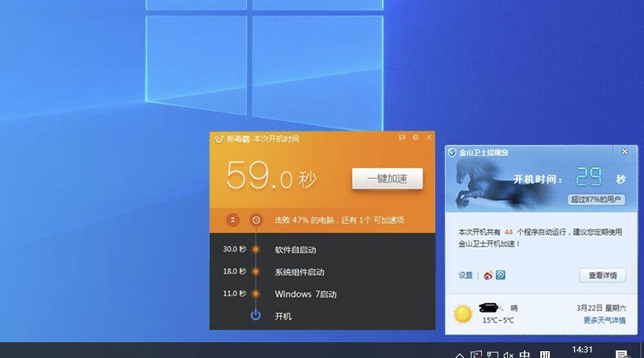Open the feedback icon in 新毒霸 title bar
Screen dimensions: 644x358
402,137
